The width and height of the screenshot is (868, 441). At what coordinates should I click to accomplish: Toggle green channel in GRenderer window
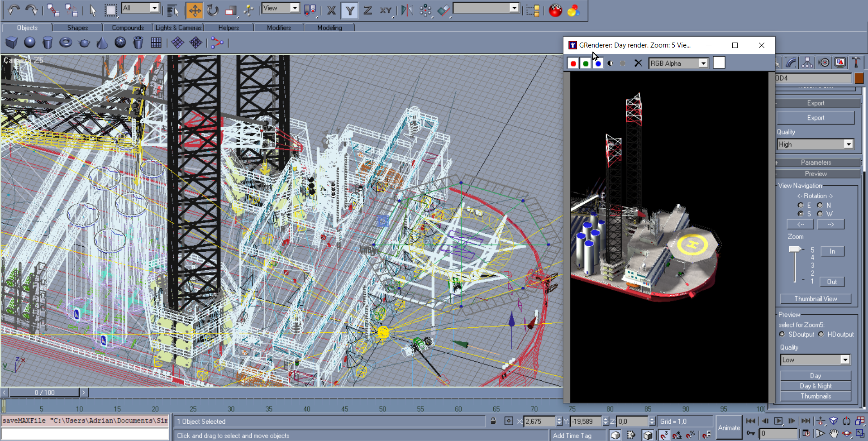[586, 63]
